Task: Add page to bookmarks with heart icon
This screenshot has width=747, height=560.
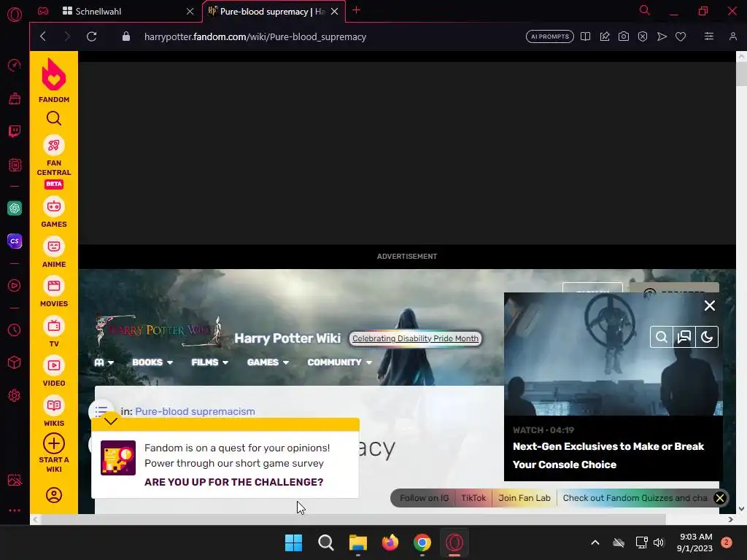Action: click(x=681, y=36)
